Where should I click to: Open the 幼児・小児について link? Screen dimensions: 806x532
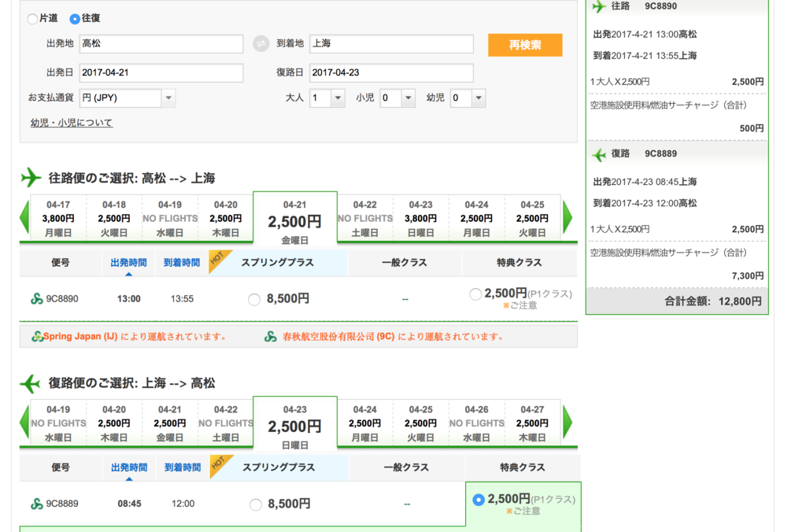72,123
